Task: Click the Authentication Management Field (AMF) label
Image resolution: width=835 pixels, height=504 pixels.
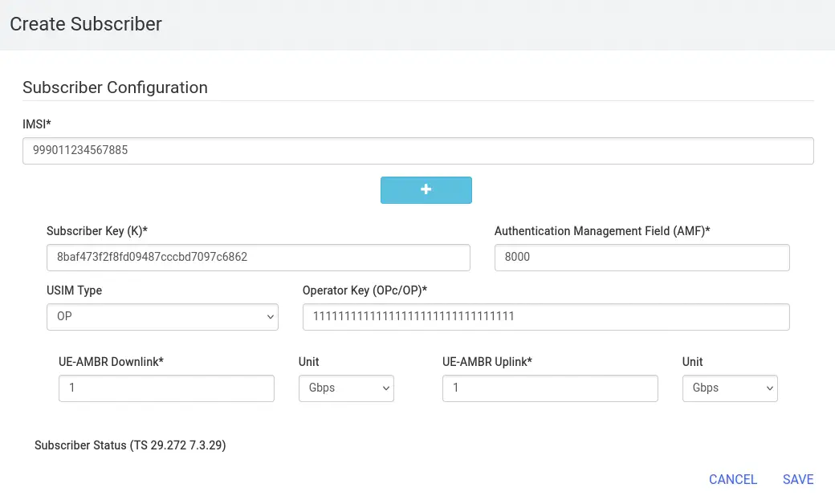Action: [x=602, y=231]
